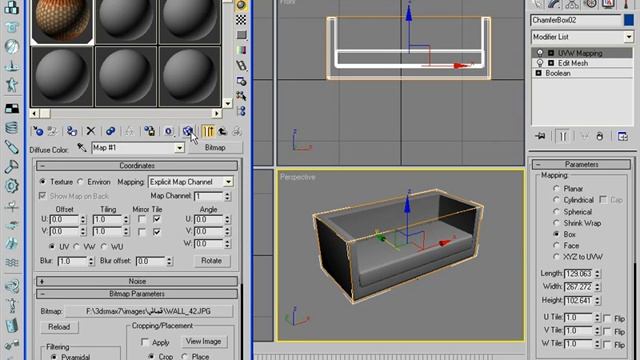
Task: Toggle modifier stack Show End Result
Action: coord(563,136)
